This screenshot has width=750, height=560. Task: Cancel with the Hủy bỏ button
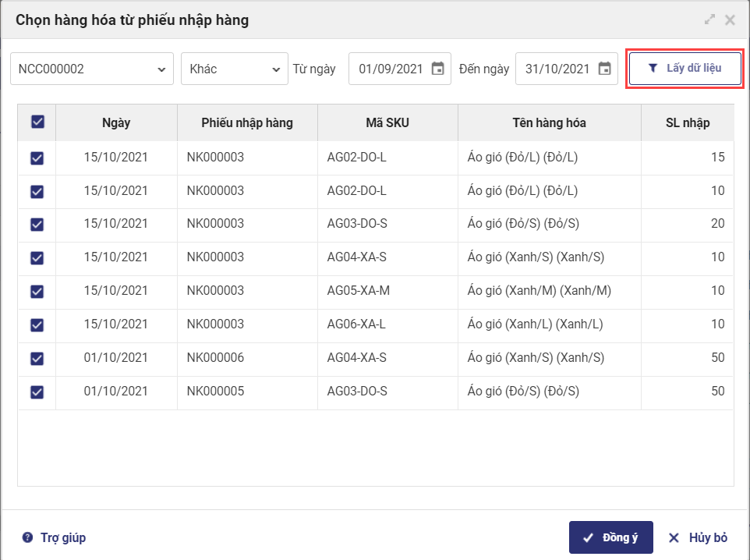click(x=699, y=537)
